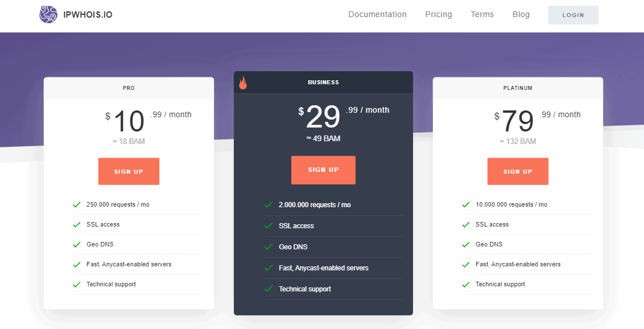Click Technical support text in Platinum plan

tap(500, 284)
